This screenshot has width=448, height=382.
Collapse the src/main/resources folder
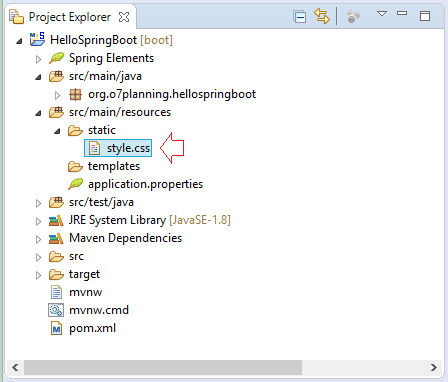coord(38,113)
